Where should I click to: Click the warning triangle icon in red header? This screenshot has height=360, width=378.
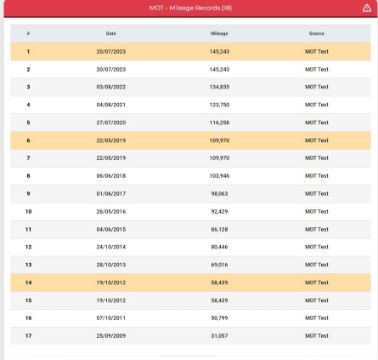367,8
